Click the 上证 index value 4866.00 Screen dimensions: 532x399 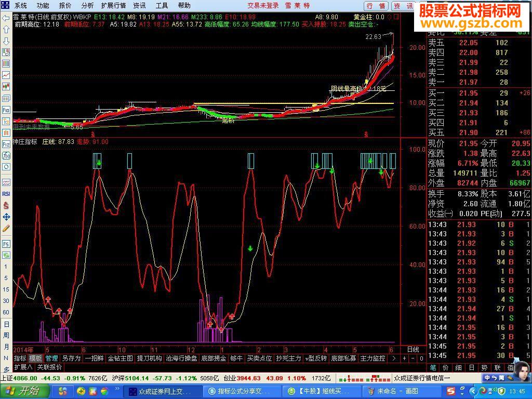(x=25, y=378)
